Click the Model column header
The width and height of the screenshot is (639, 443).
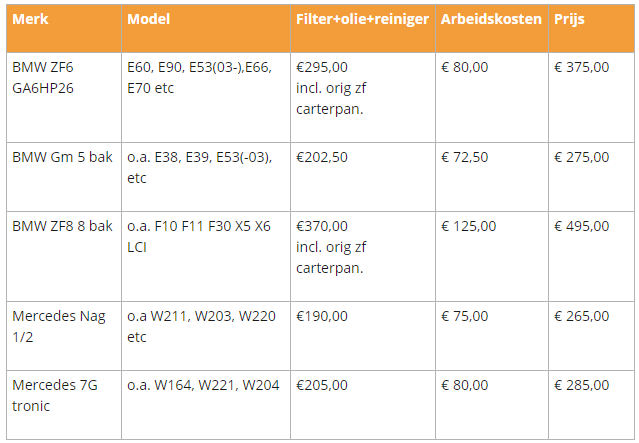coord(149,20)
